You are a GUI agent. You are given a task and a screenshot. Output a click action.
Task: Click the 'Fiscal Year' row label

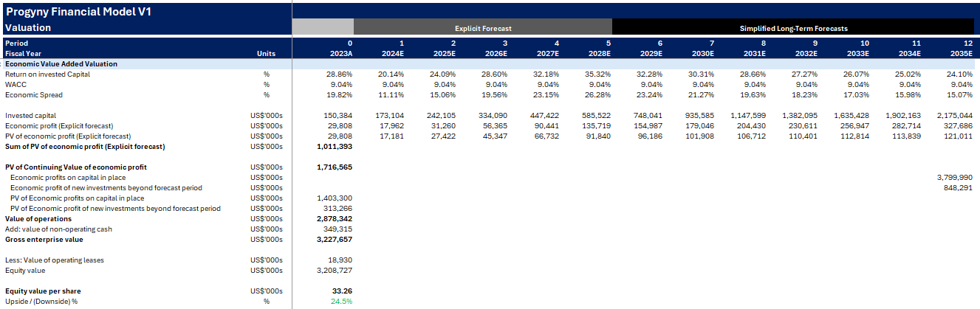(22, 54)
